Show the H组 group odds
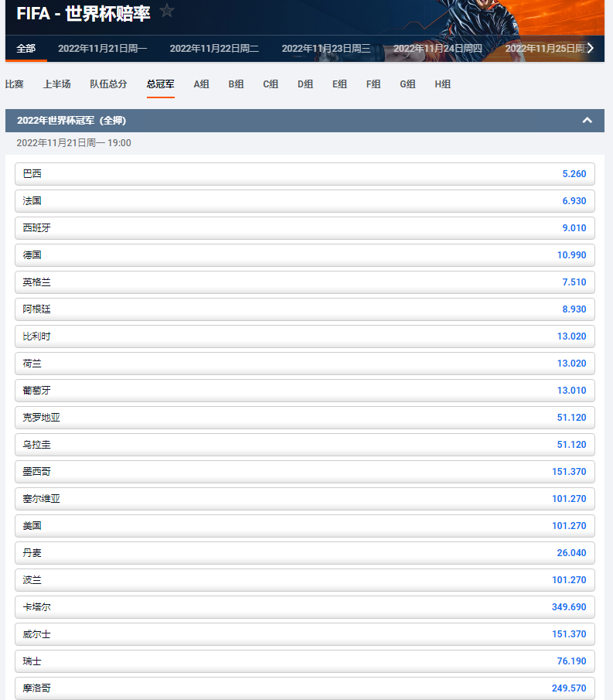613x700 pixels. [x=442, y=84]
